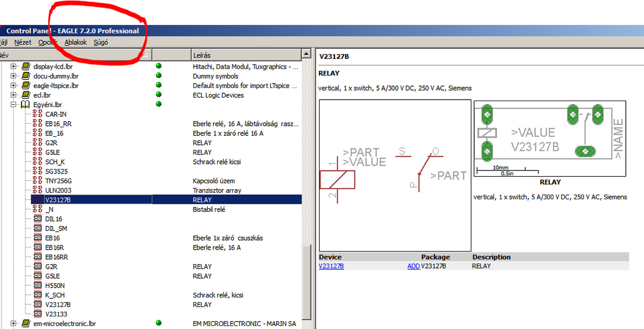
Task: Click the device icon next to EB_16
Action: point(38,133)
